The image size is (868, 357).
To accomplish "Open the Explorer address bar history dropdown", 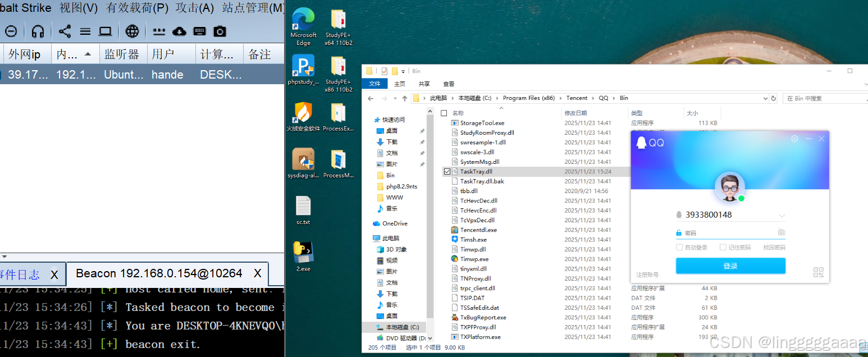I will click(x=765, y=98).
